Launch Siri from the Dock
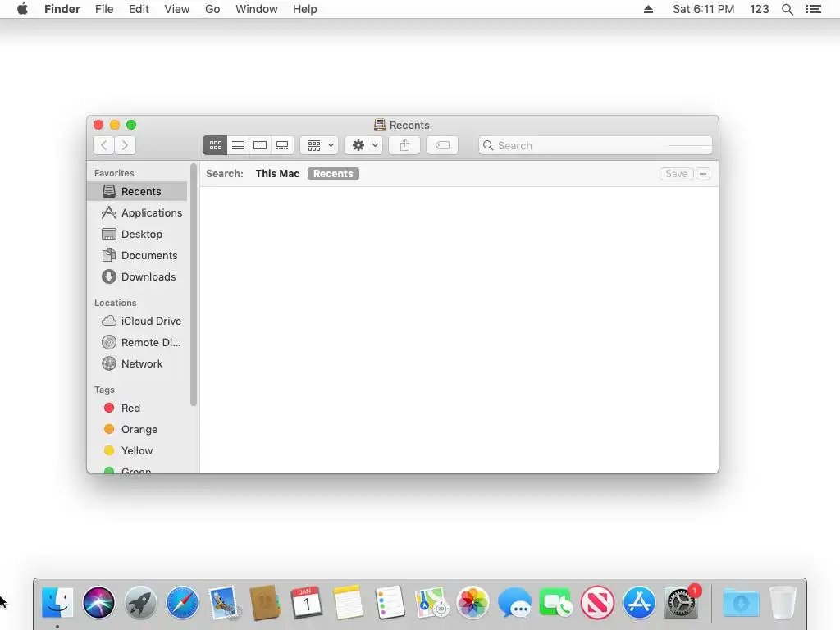Screen dimensions: 840x630 tap(98, 603)
